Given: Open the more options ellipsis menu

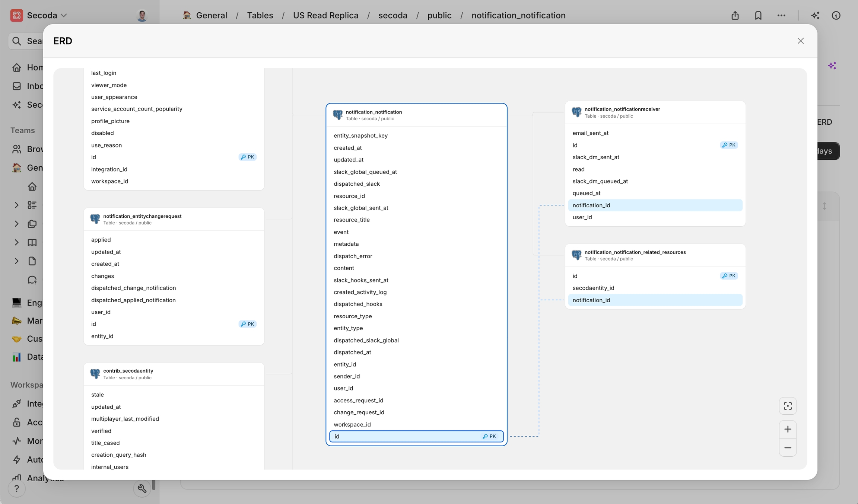Looking at the screenshot, I should [x=781, y=15].
